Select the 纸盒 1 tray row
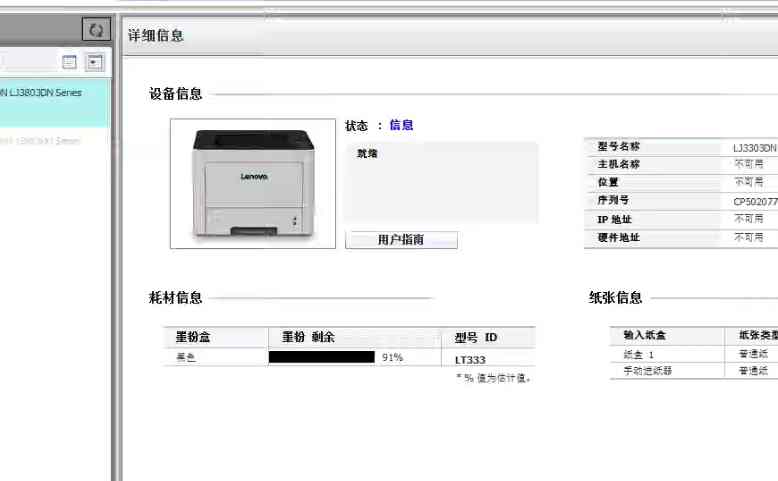Screen dimensions: 778x481 pos(638,354)
